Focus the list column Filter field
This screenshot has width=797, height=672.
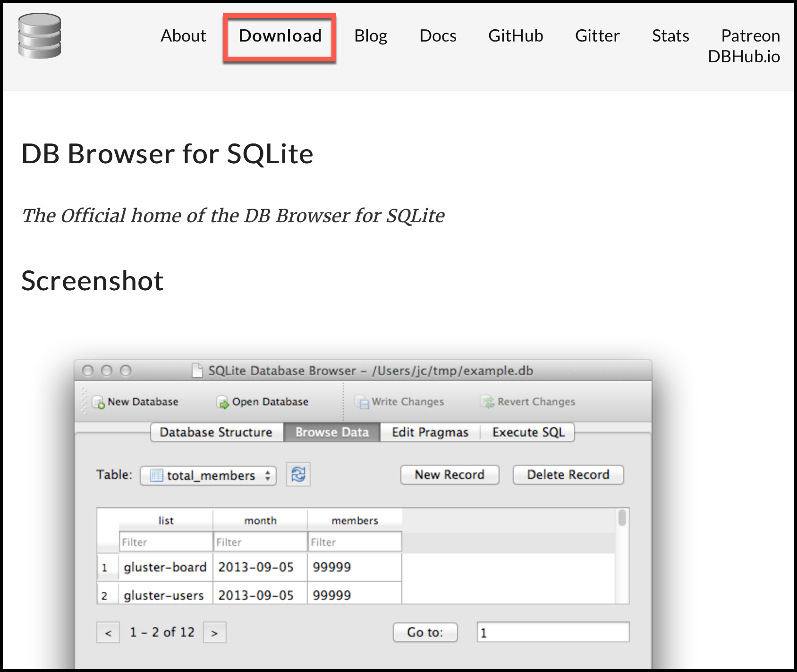pyautogui.click(x=166, y=542)
